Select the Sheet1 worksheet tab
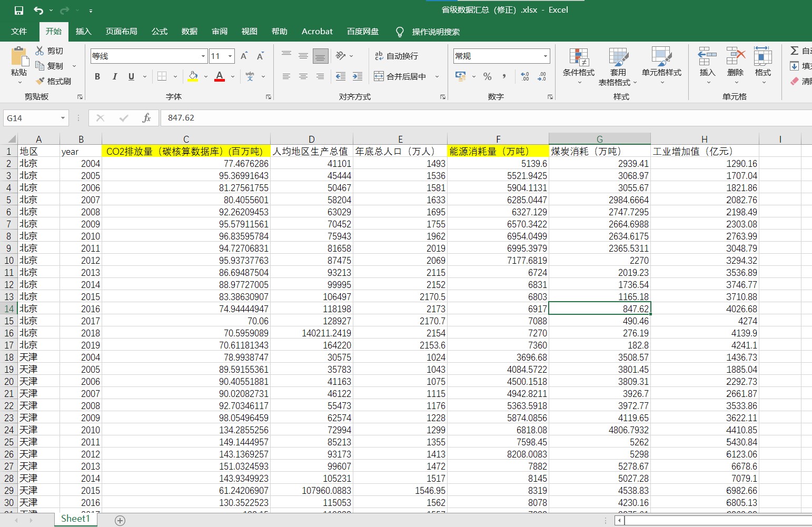This screenshot has width=812, height=527. click(x=75, y=519)
